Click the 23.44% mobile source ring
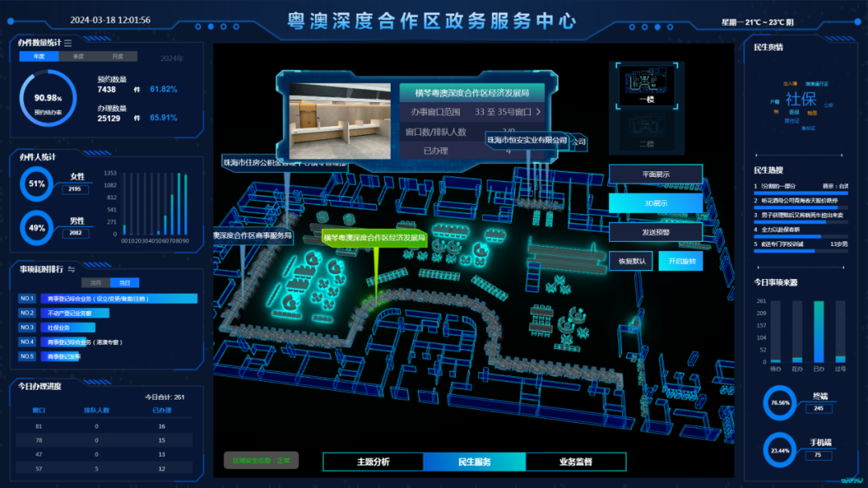This screenshot has width=868, height=488. (780, 450)
